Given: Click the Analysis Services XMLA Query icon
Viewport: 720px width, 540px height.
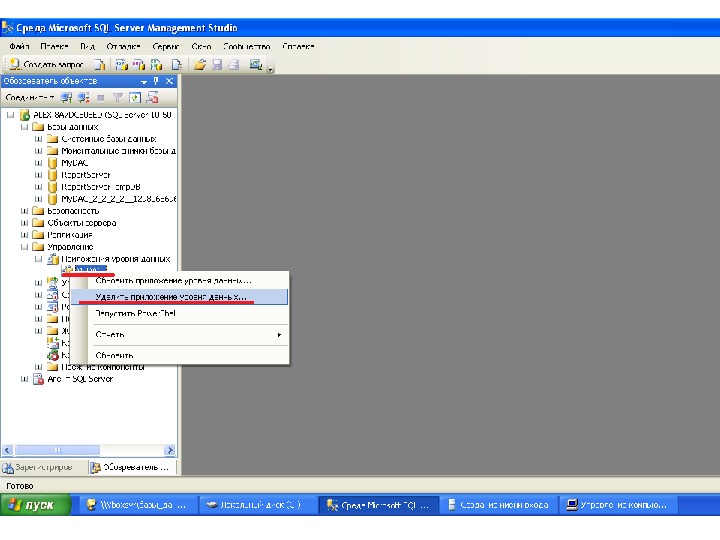Looking at the screenshot, I should (156, 65).
